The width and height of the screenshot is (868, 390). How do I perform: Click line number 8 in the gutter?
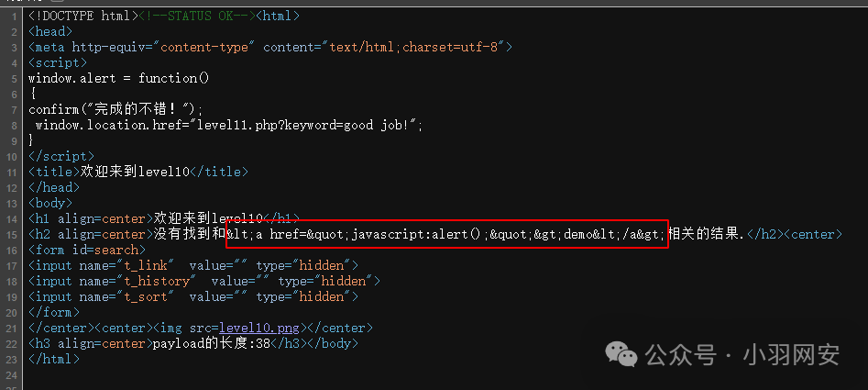[15, 125]
